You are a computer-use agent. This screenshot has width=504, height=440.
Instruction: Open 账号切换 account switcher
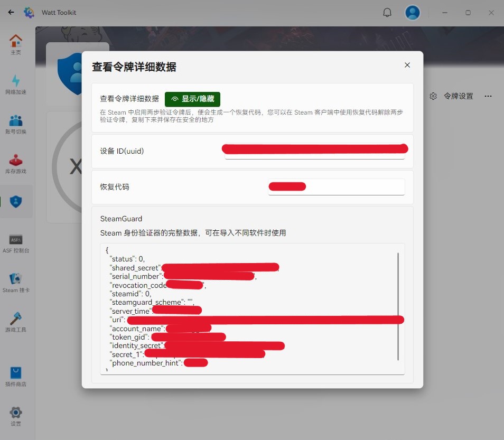[x=16, y=124]
